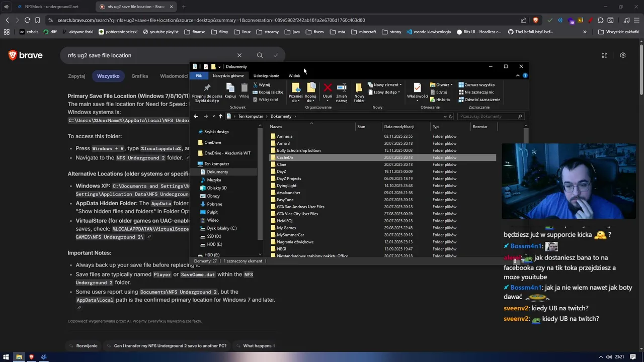
Task: Select the GTA San Andreas User Files folder
Action: click(300, 207)
